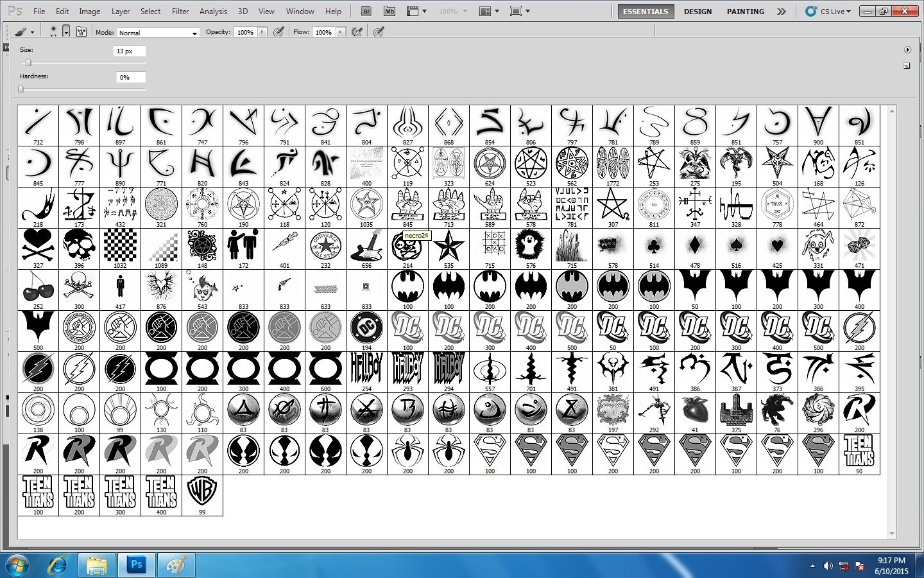
Task: Open the Opacity slider arrow
Action: (x=262, y=31)
